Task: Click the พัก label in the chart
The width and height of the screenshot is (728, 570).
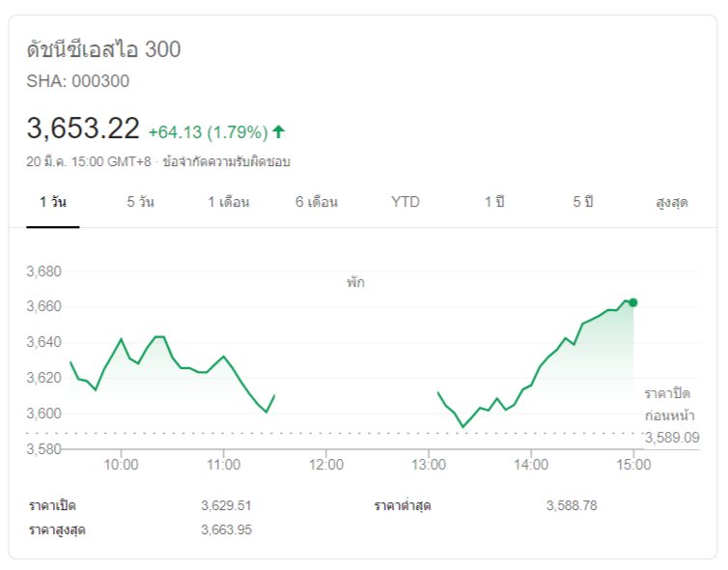Action: coord(356,283)
